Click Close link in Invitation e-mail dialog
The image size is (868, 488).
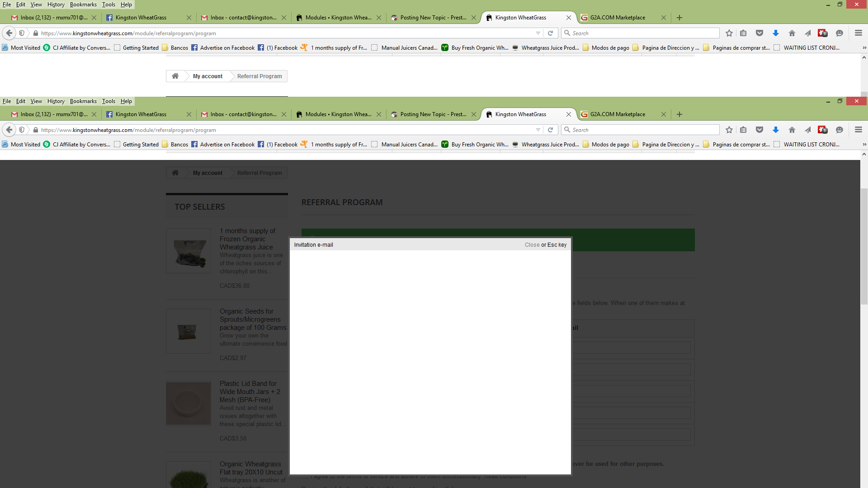pos(532,245)
